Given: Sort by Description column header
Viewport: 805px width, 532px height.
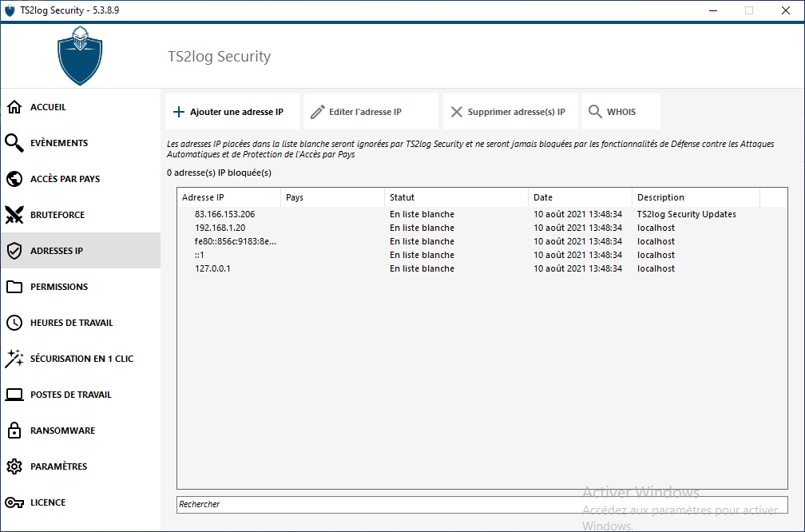Looking at the screenshot, I should [696, 197].
